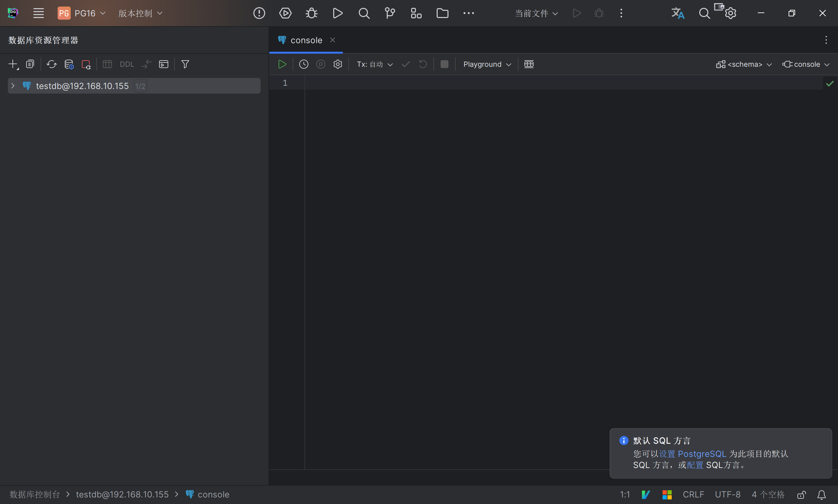Switch to the console editor tab
This screenshot has width=838, height=504.
point(306,40)
